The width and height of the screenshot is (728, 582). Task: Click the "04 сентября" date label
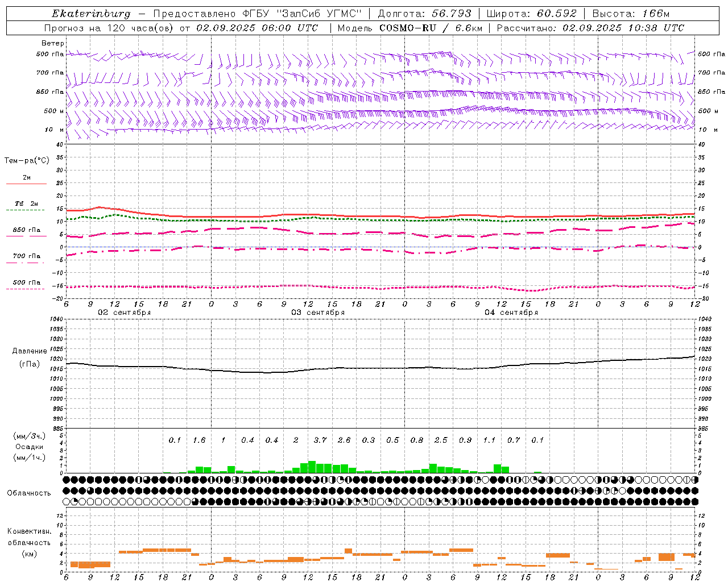511,313
